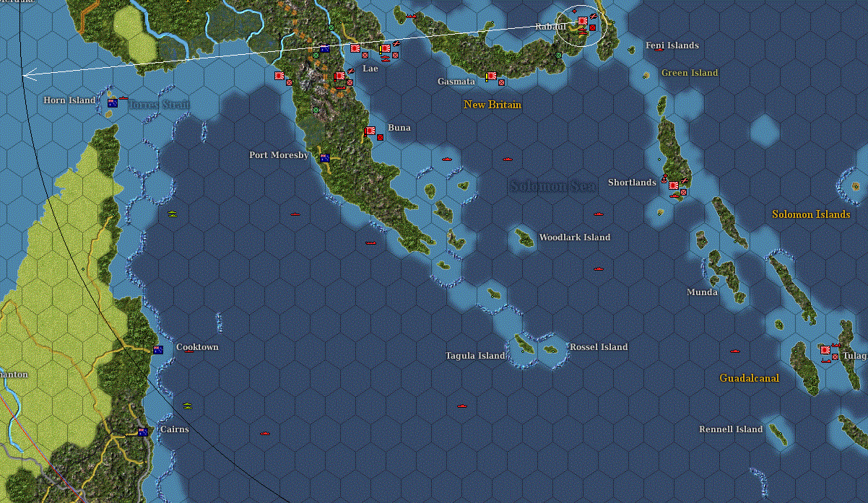Click the Green Island label
This screenshot has width=868, height=503.
point(690,73)
